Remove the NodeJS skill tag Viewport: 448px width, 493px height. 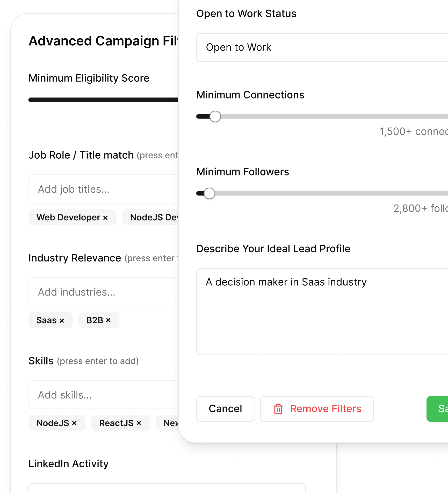tap(74, 423)
